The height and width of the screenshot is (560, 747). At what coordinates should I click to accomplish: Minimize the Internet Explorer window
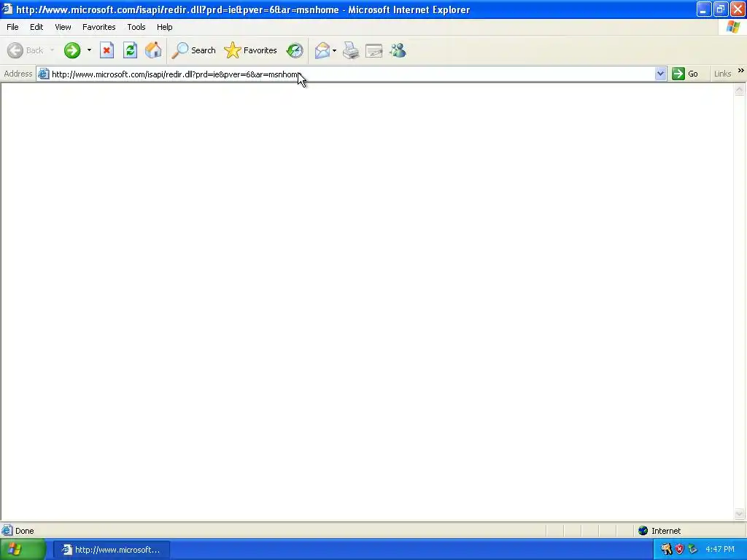pos(704,9)
